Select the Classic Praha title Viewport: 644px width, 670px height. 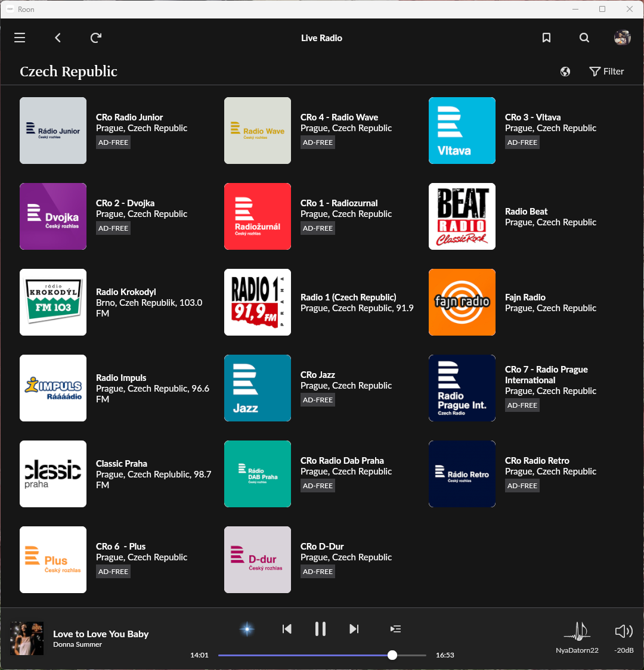point(122,464)
